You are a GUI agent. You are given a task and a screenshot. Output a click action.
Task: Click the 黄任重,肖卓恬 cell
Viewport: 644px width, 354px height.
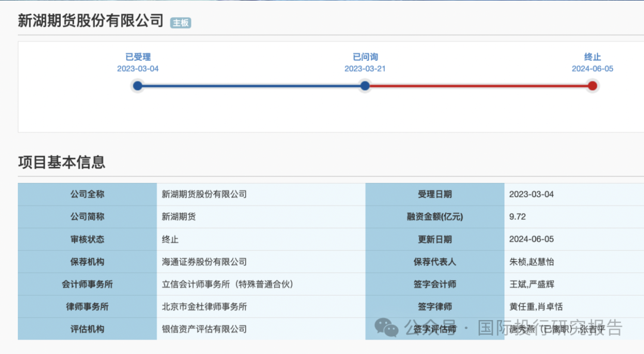tap(574, 307)
